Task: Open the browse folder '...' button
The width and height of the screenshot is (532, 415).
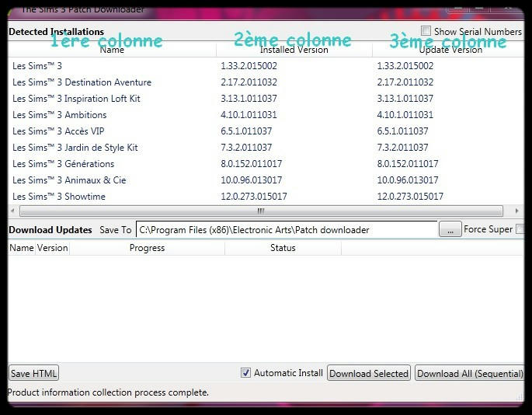Action: point(450,229)
